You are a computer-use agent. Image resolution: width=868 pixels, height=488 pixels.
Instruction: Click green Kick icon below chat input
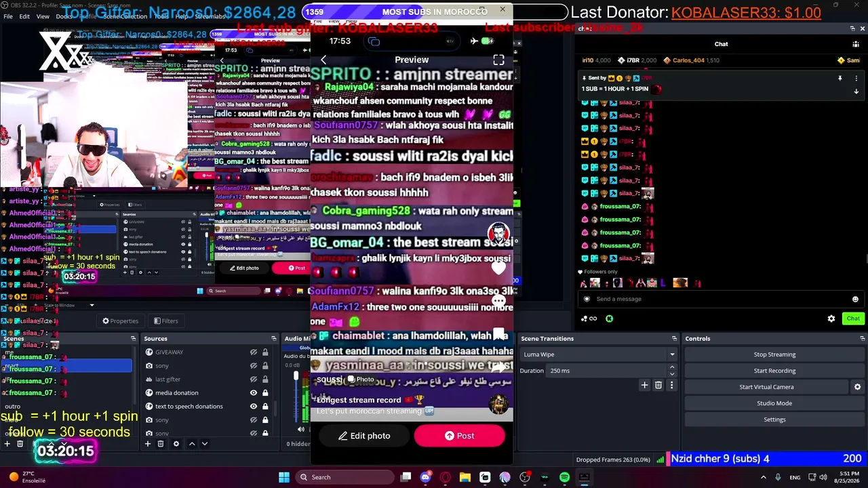(609, 319)
